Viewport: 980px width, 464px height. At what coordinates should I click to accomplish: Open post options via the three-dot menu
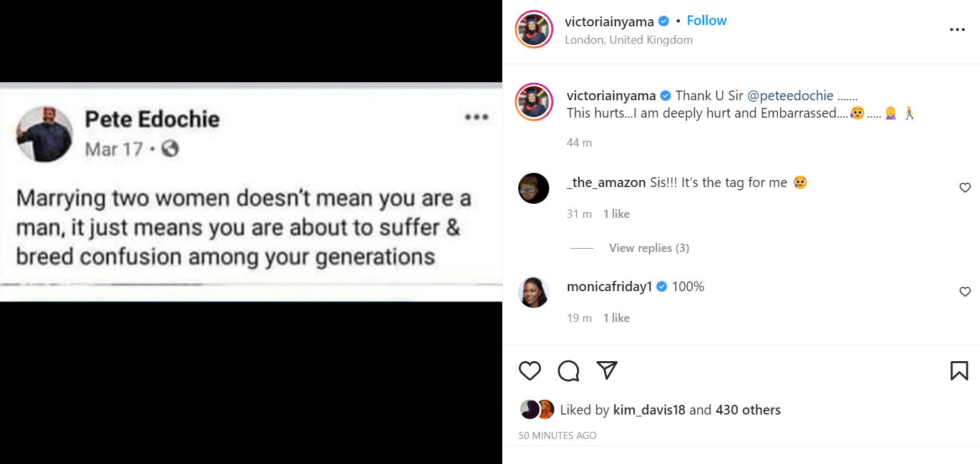(x=957, y=30)
